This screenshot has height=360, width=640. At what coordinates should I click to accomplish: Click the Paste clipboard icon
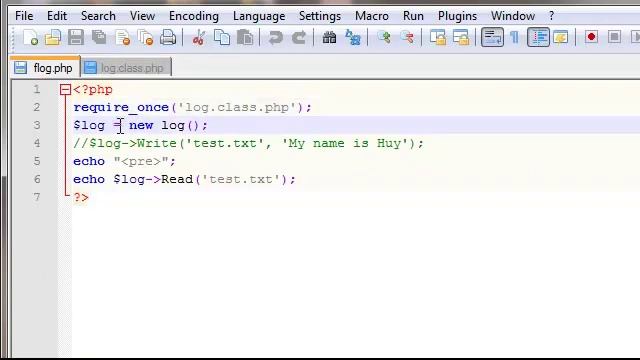(245, 38)
